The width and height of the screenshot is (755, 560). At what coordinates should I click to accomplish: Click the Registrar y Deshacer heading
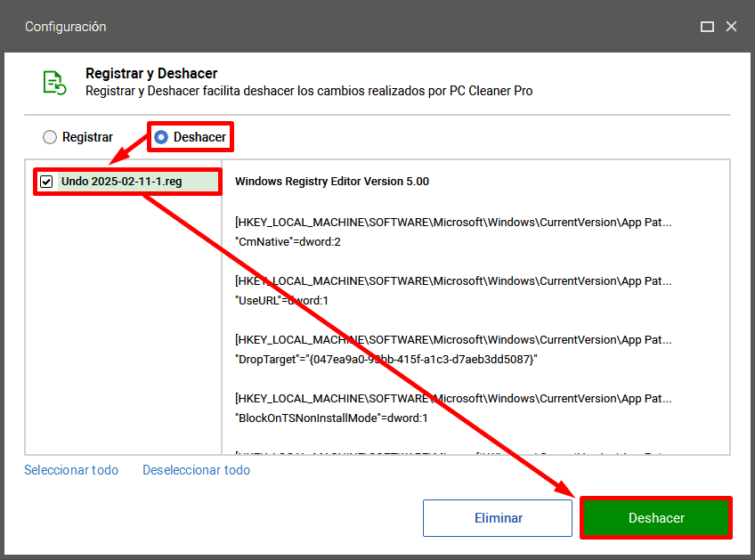pyautogui.click(x=151, y=73)
